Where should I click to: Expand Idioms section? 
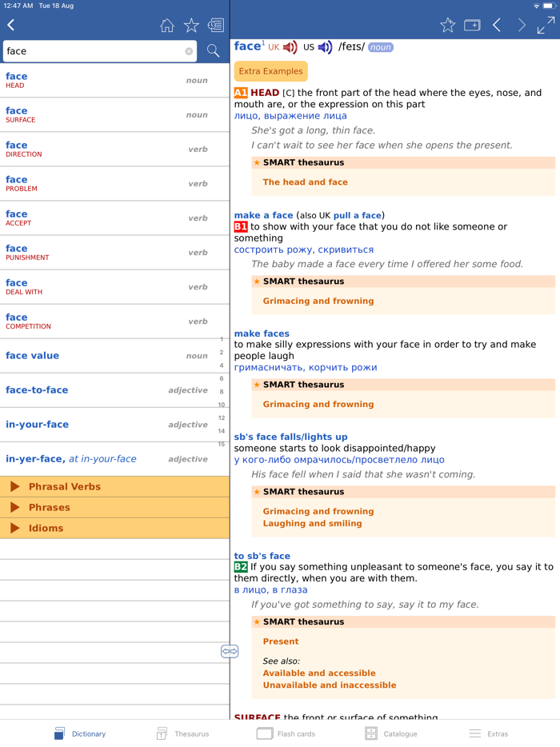click(x=114, y=528)
